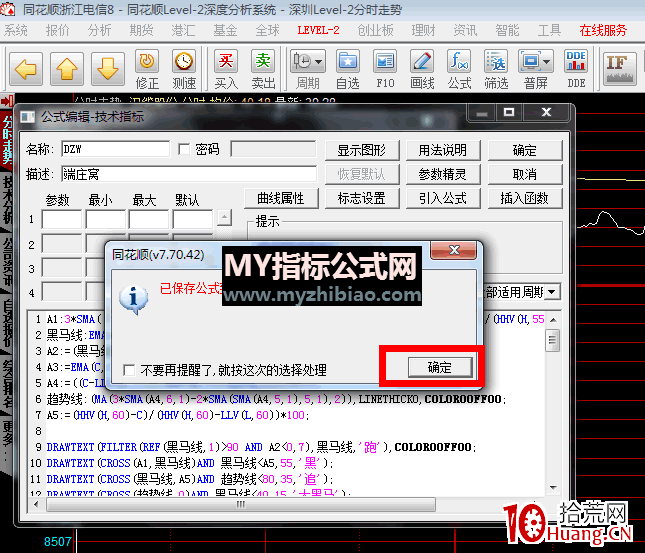645x553 pixels.
Task: Select the 画线 drawing tool icon
Action: click(x=422, y=62)
